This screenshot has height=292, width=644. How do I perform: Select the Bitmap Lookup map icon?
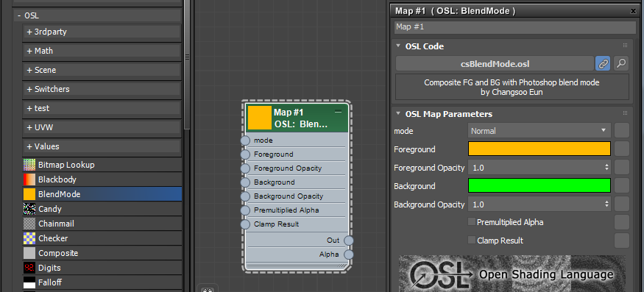(29, 165)
